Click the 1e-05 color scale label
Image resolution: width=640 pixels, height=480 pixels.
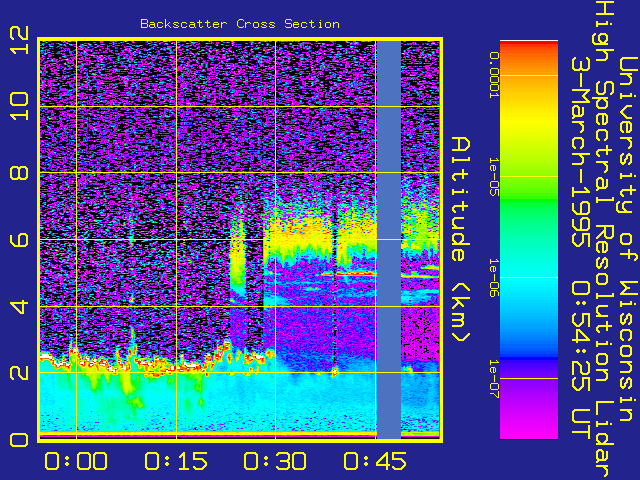tap(494, 176)
